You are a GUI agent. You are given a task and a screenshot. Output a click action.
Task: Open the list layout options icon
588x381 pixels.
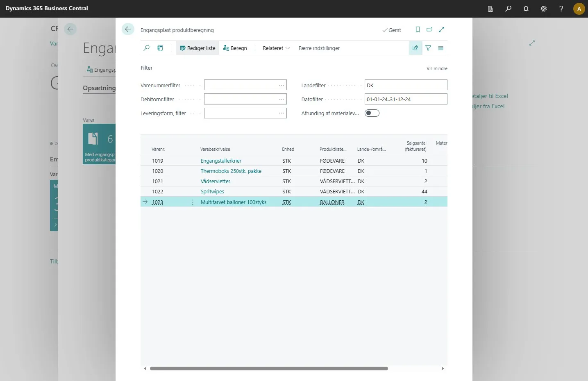pyautogui.click(x=441, y=48)
